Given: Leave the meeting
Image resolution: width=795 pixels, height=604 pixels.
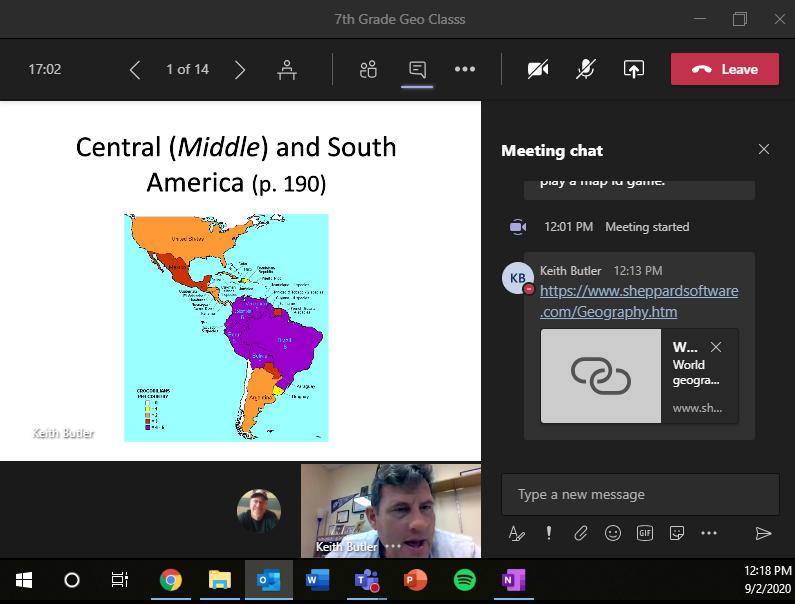Looking at the screenshot, I should click(725, 69).
